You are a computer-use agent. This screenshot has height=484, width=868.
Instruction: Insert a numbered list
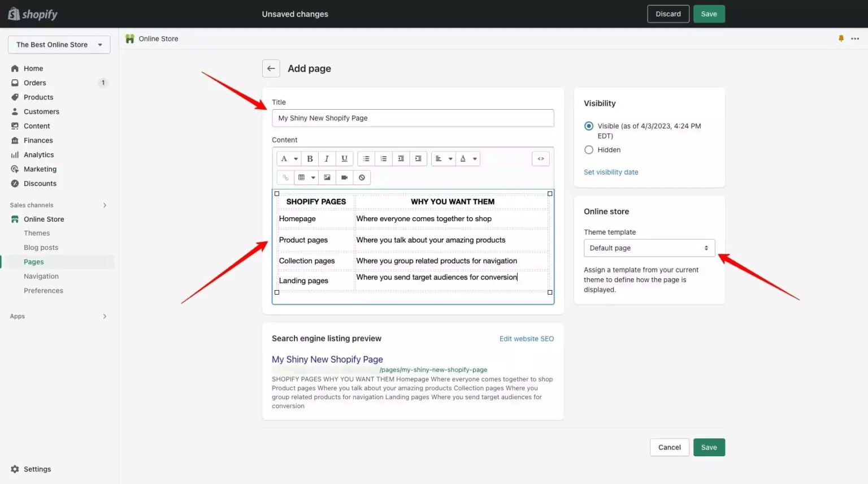(383, 158)
